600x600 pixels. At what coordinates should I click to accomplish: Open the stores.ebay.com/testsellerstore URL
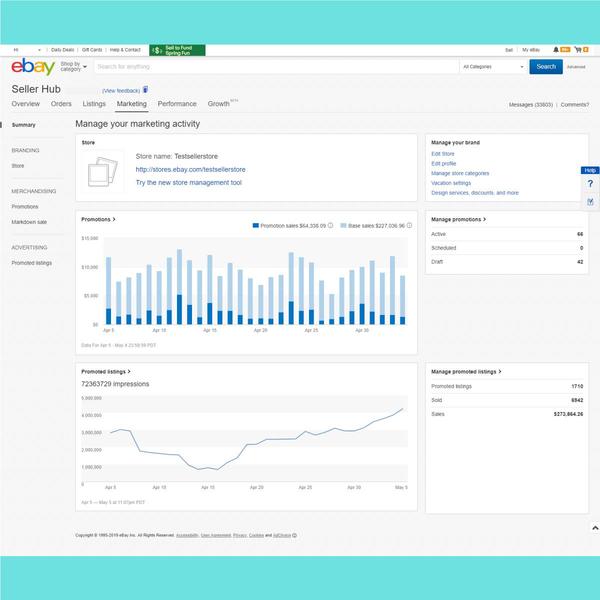191,170
